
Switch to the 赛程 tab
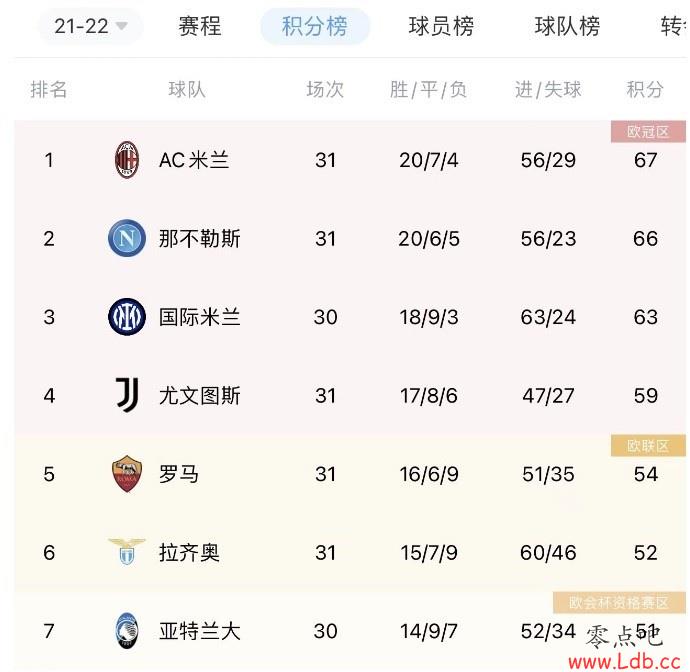200,26
